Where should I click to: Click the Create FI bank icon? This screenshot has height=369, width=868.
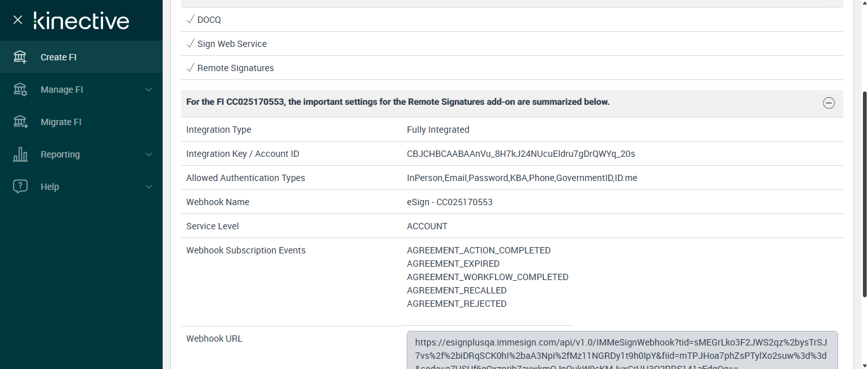pyautogui.click(x=20, y=57)
